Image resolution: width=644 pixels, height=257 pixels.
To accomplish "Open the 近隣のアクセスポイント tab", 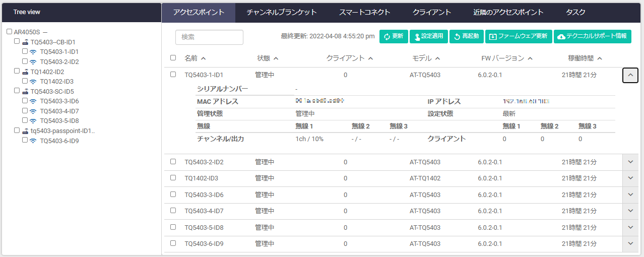I will [x=508, y=12].
